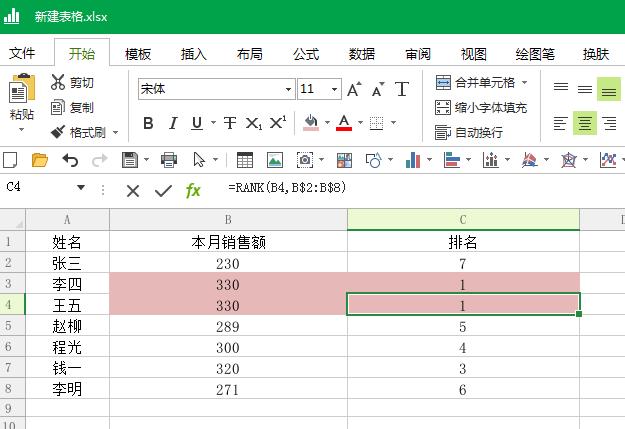Expand the fill color dropdown arrow
625x429 pixels.
(x=327, y=122)
